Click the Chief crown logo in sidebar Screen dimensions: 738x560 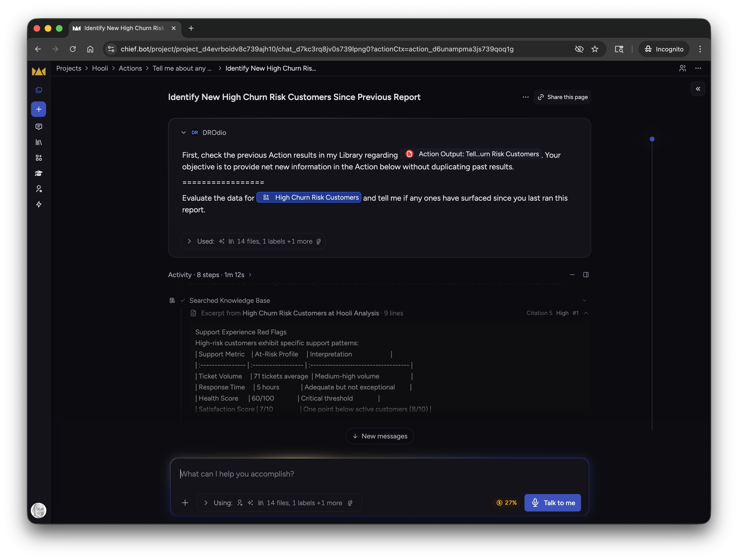click(38, 71)
